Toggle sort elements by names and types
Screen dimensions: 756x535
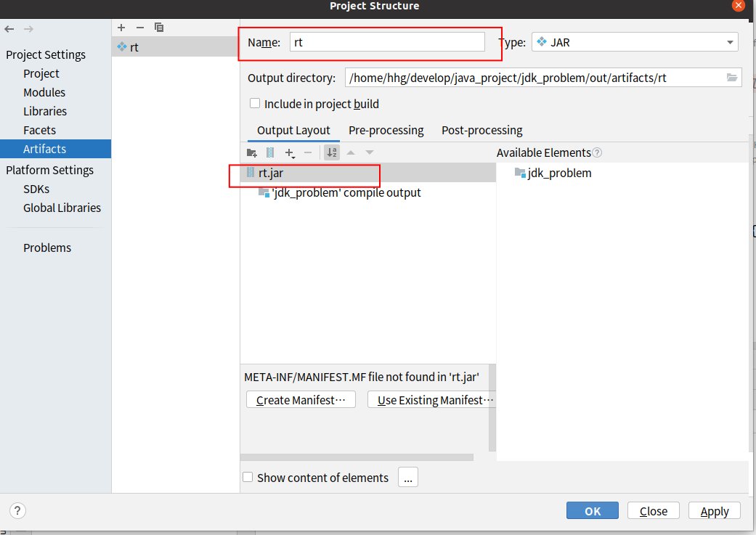[332, 152]
